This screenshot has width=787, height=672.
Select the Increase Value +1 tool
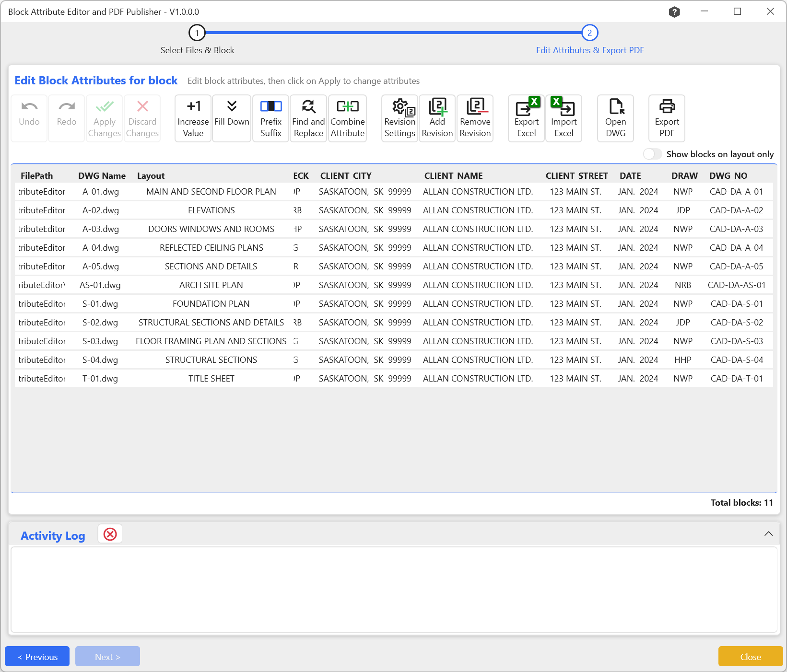[x=193, y=118]
